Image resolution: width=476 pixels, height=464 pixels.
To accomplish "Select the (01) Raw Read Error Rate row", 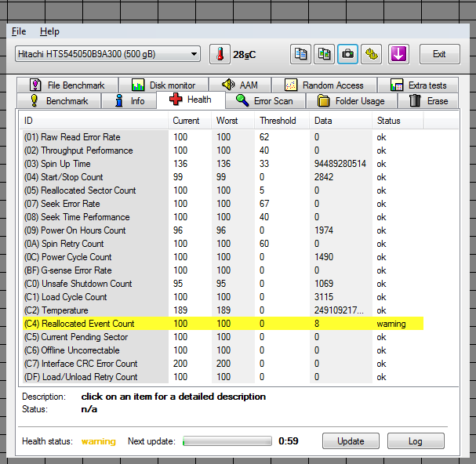I will click(223, 137).
